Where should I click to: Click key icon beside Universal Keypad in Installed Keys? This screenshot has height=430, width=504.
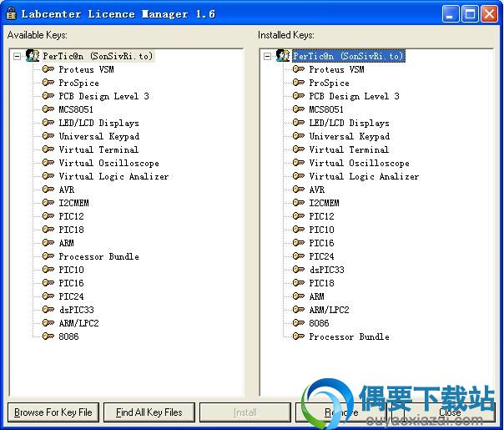tap(299, 136)
